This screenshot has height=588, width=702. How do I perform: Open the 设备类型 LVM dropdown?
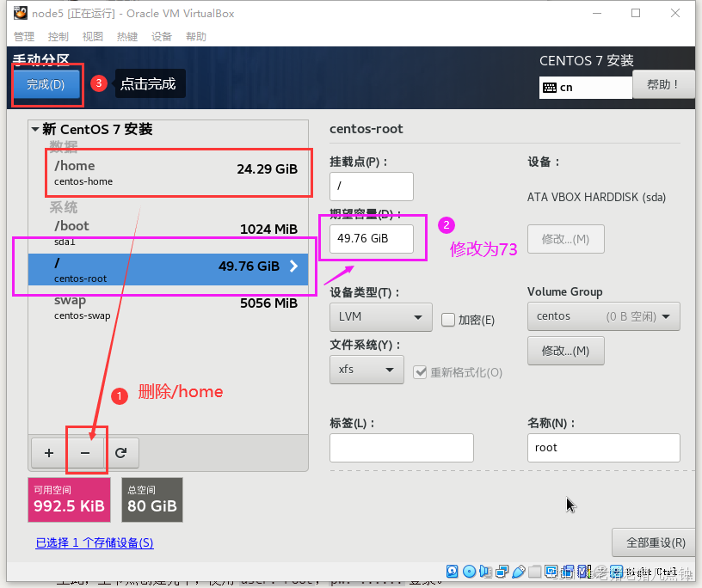381,317
